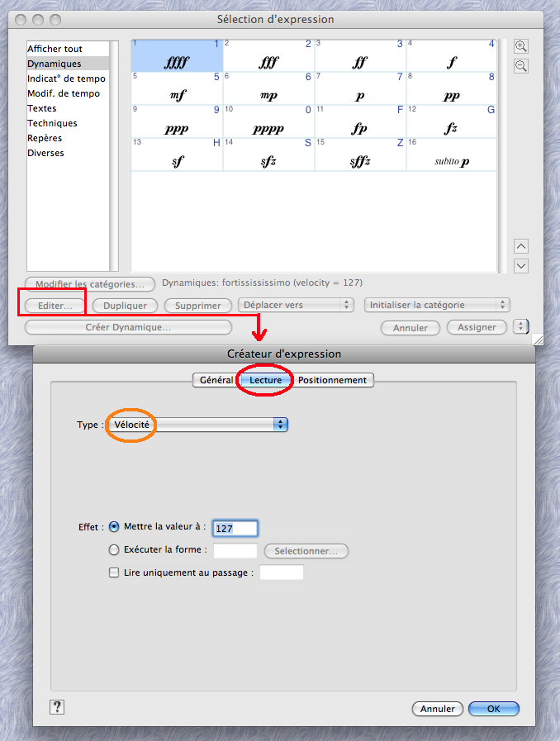Switch to the Positionnement tab
560x741 pixels.
click(x=333, y=380)
